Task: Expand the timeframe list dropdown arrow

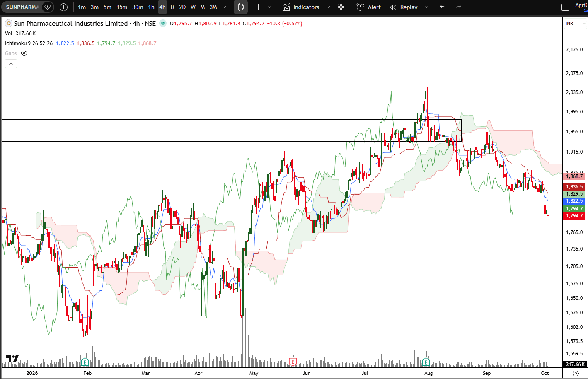Action: [224, 7]
